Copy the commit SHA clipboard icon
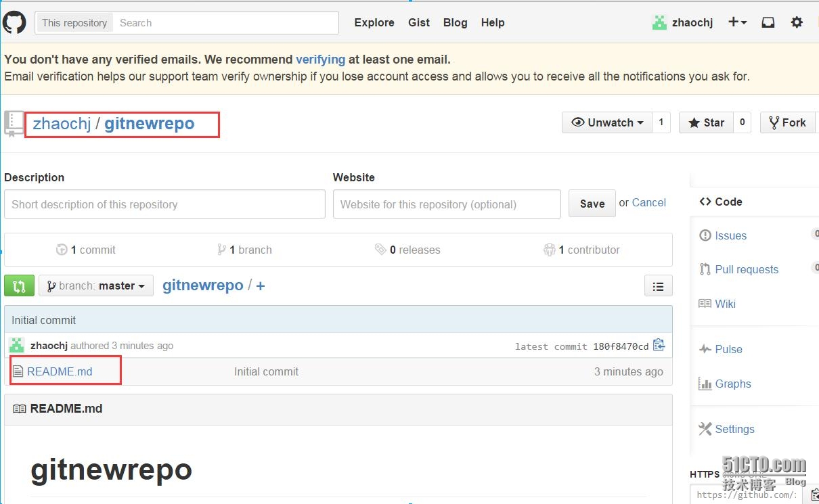Viewport: 819px width, 504px height. tap(659, 345)
